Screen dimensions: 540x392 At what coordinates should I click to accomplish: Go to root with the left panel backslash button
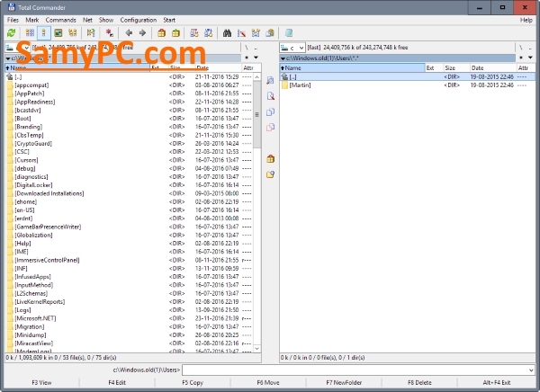(x=247, y=48)
